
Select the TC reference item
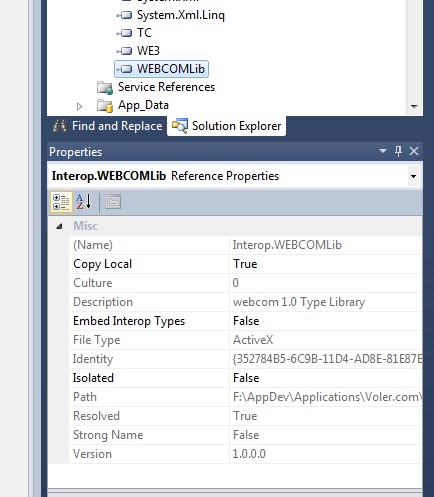click(144, 33)
